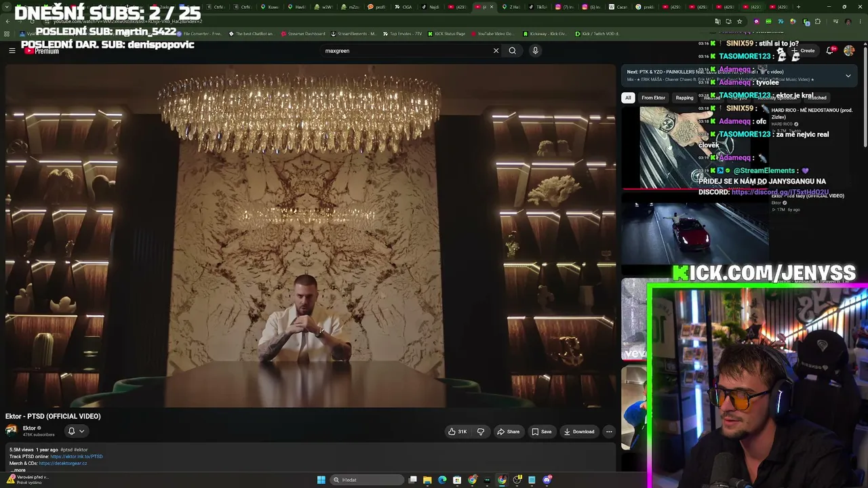Open Microsoft Edge from the taskbar
Viewport: 868px width, 488px height.
click(442, 480)
